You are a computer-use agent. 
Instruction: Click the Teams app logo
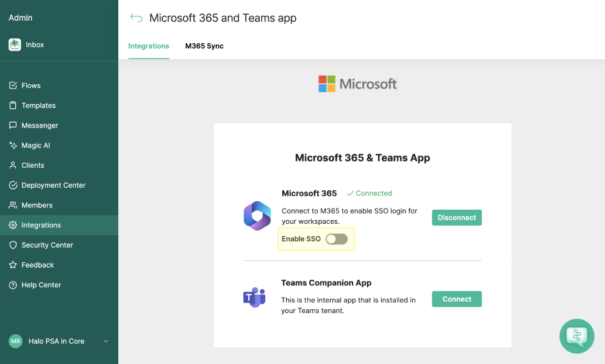254,298
